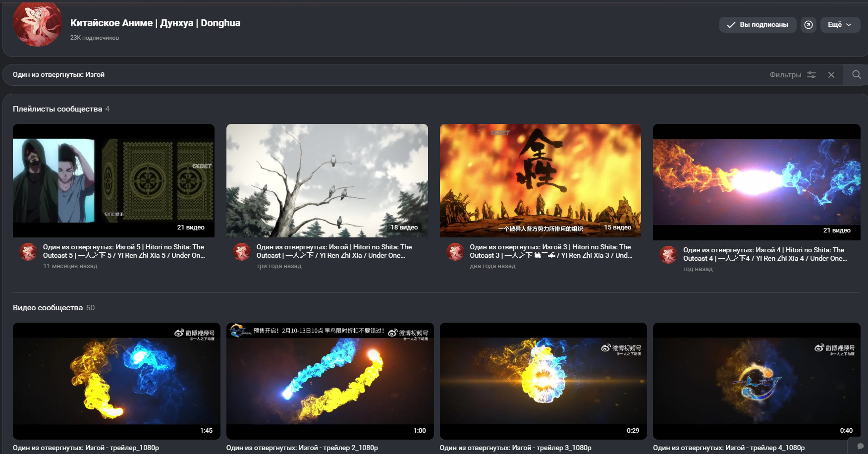Open the трейлер 4_1080p video title
Image resolution: width=868 pixels, height=454 pixels.
tap(728, 448)
